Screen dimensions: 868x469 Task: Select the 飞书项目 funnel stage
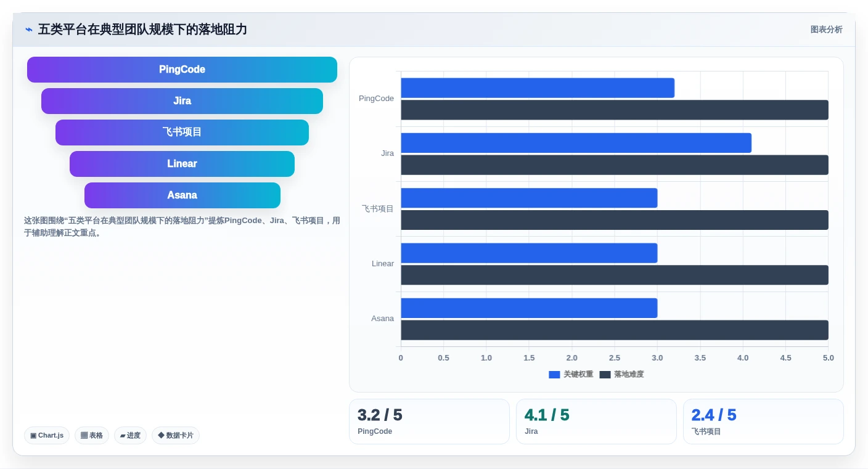(182, 133)
